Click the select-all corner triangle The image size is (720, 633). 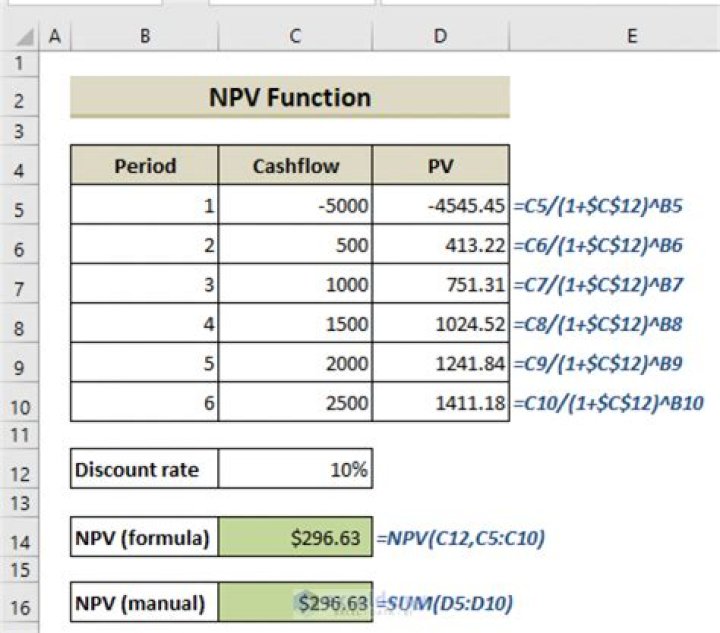(x=25, y=37)
